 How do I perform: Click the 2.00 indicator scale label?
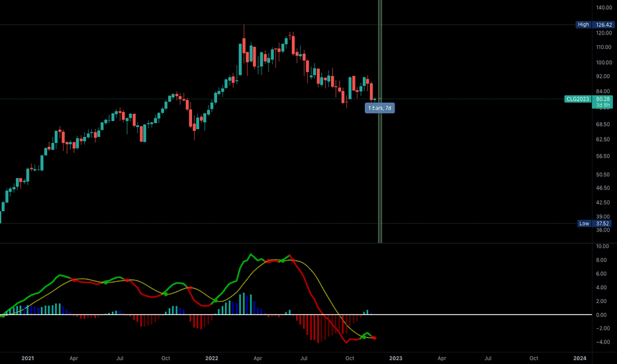[601, 301]
